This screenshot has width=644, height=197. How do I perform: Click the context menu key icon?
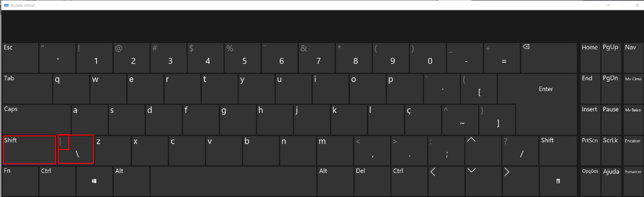[x=558, y=182]
